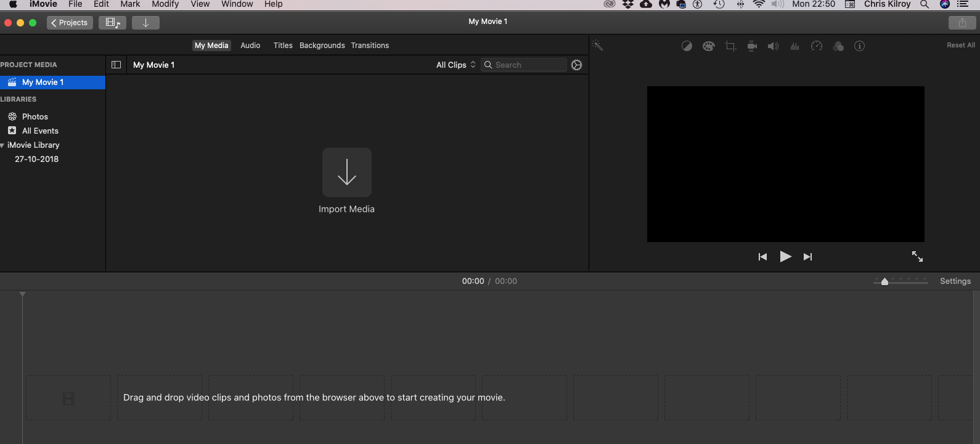Switch to the Audio tab

pos(250,46)
